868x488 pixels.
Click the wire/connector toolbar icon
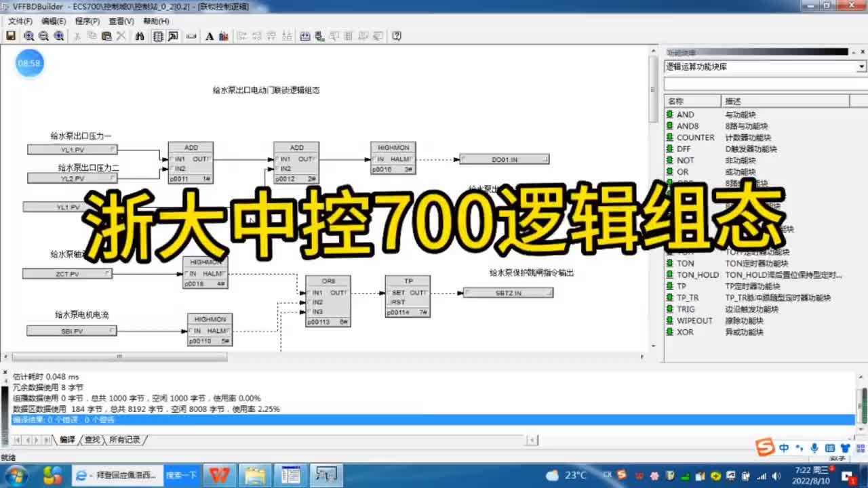click(x=191, y=36)
